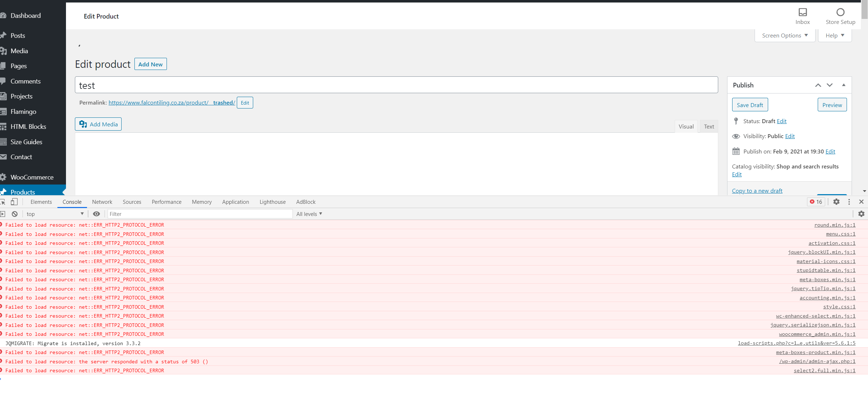
Task: Open Copy to a new draft link
Action: click(x=757, y=191)
